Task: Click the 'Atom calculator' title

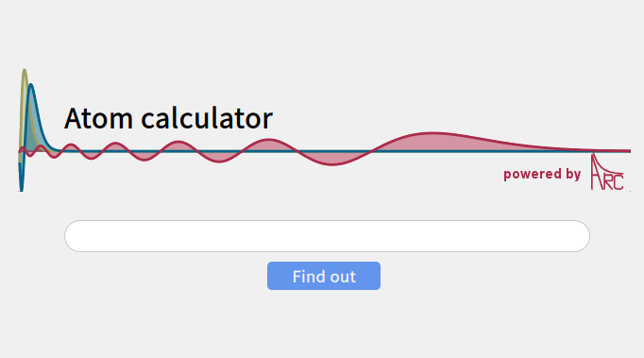Action: pyautogui.click(x=168, y=118)
